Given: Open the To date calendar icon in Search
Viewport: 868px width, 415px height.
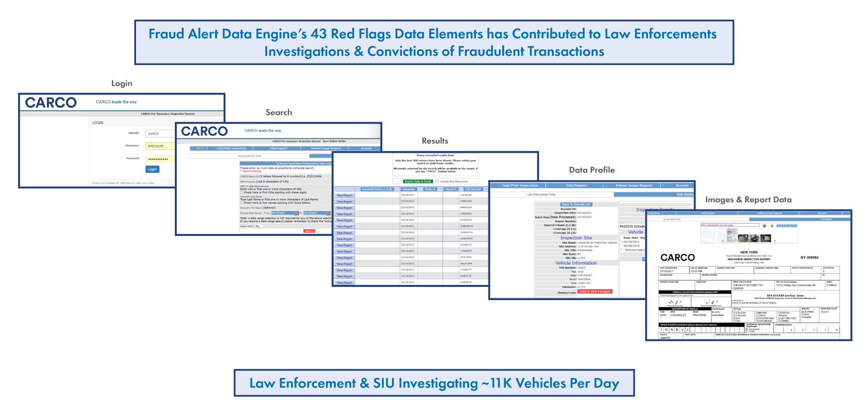Looking at the screenshot, I should click(x=328, y=213).
